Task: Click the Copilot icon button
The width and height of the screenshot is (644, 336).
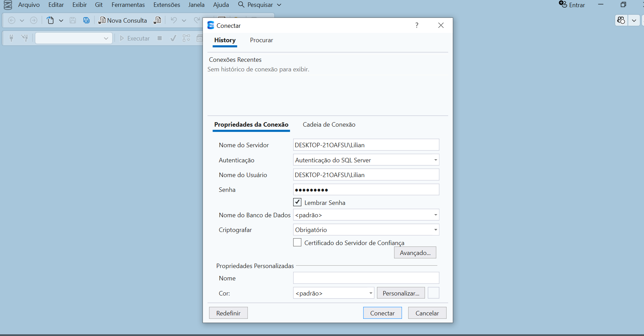Action: [621, 20]
